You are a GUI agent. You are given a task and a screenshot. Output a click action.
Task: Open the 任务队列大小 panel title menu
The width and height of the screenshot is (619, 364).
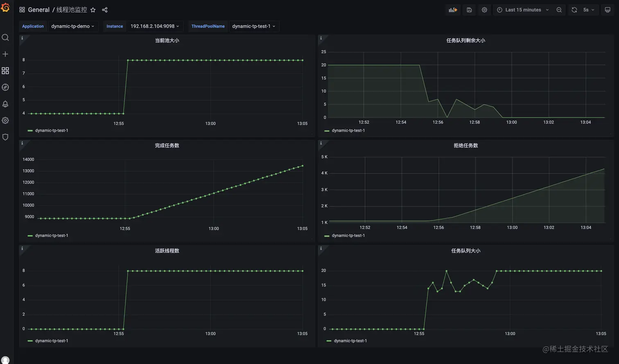[x=466, y=251]
